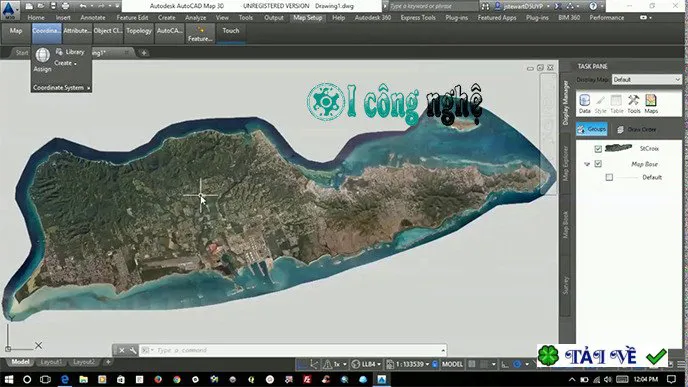Toggle the grid display icon in status bar
This screenshot has width=688, height=387.
(472, 364)
